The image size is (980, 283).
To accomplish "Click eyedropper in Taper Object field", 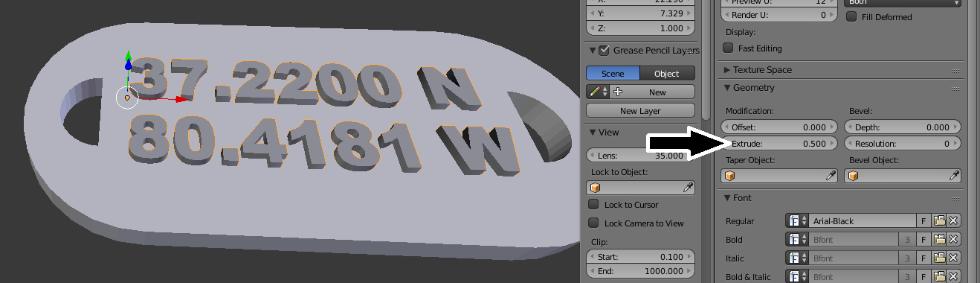I will click(831, 176).
